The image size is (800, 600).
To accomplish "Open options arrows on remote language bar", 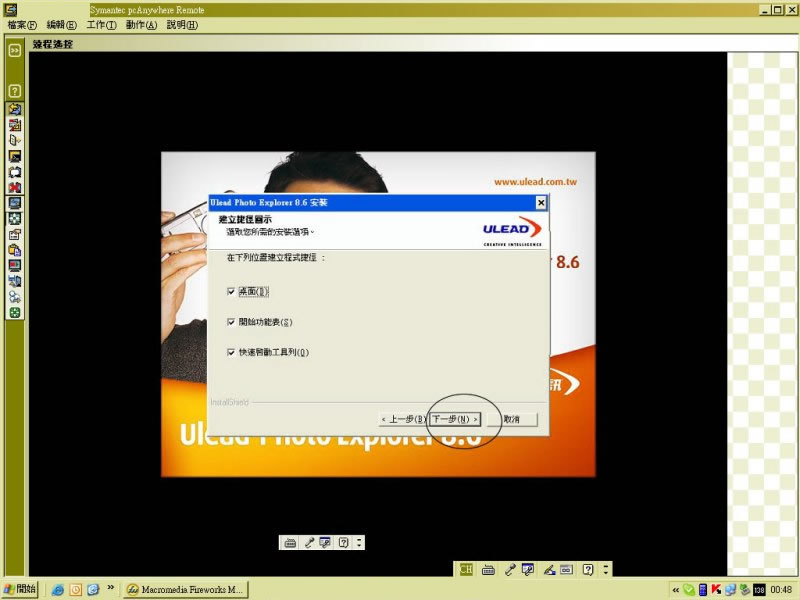I will (359, 542).
